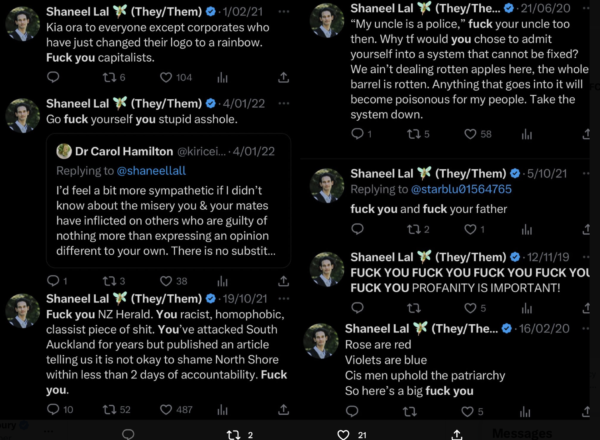Click Shaneel Lal's avatar on the 1/02/21 tweet
The width and height of the screenshot is (600, 440).
pyautogui.click(x=23, y=25)
